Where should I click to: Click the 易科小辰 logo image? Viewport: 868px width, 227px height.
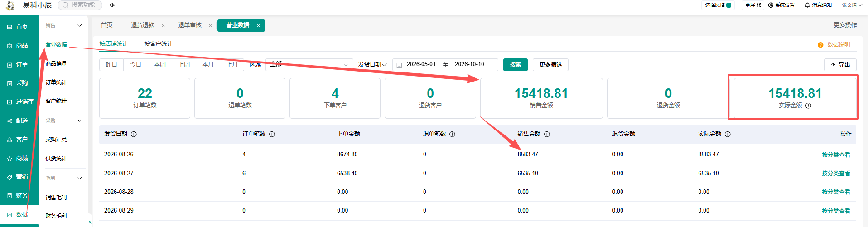click(x=10, y=5)
